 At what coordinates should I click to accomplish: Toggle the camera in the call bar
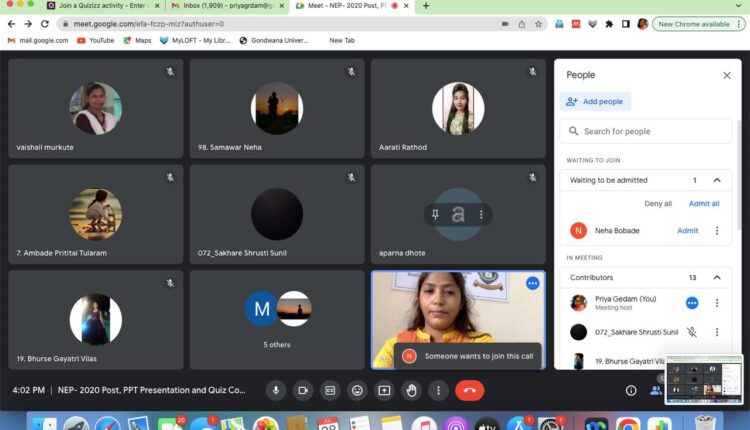tap(303, 391)
